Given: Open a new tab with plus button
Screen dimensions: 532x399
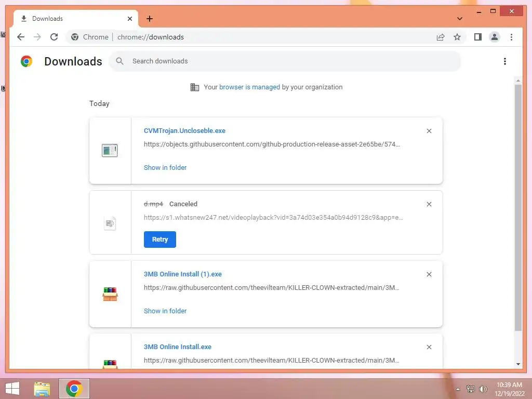Looking at the screenshot, I should coord(150,19).
